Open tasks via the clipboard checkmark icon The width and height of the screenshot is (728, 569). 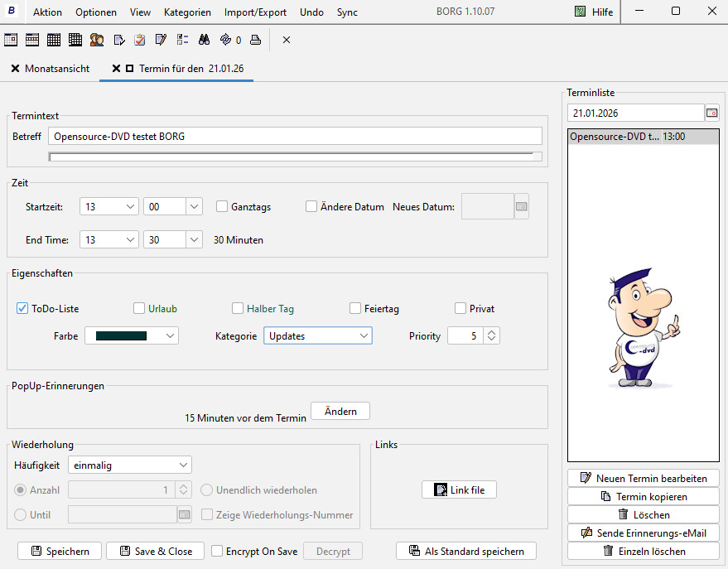[140, 40]
